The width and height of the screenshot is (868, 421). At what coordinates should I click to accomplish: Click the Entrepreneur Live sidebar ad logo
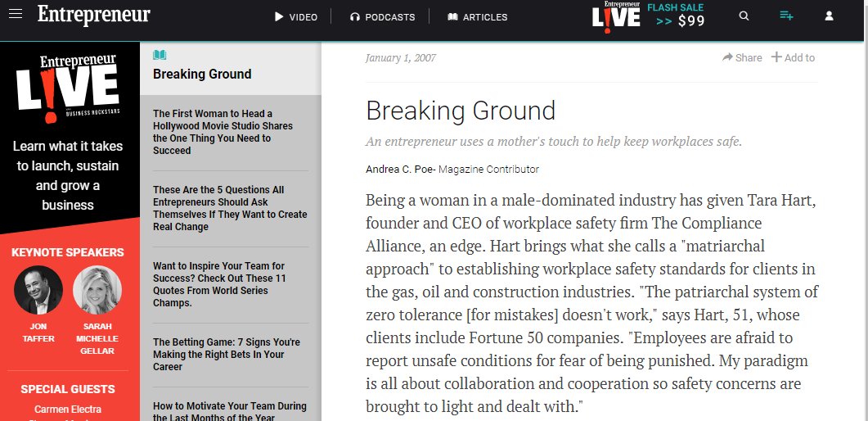(x=68, y=88)
